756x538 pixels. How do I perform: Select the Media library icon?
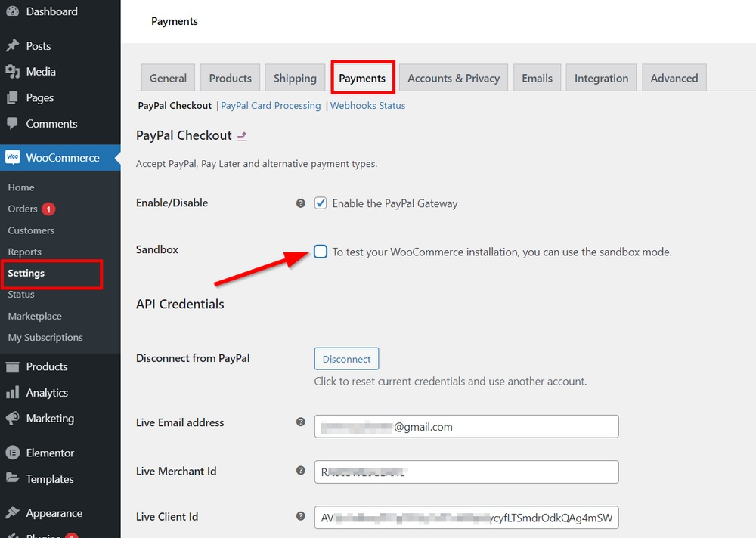pos(14,71)
